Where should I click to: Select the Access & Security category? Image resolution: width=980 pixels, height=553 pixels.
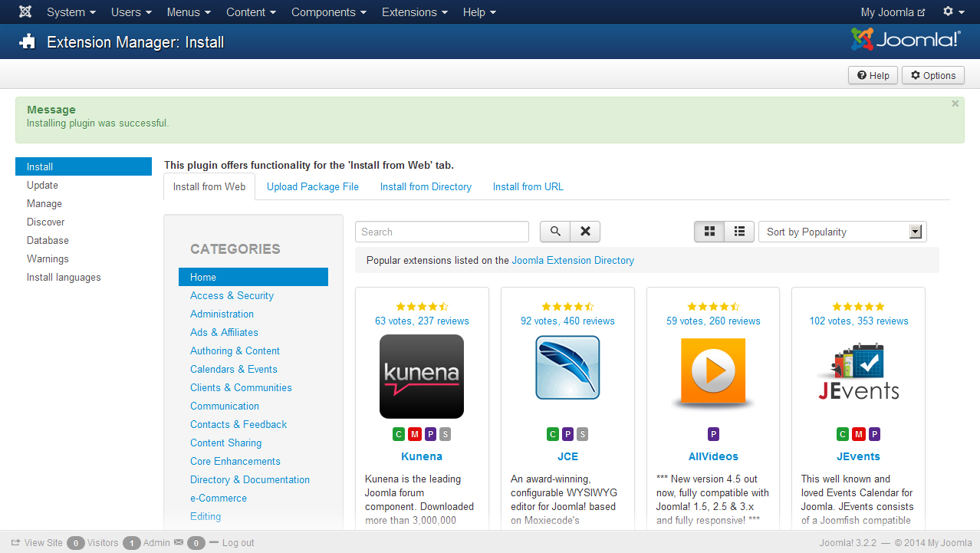coord(232,295)
